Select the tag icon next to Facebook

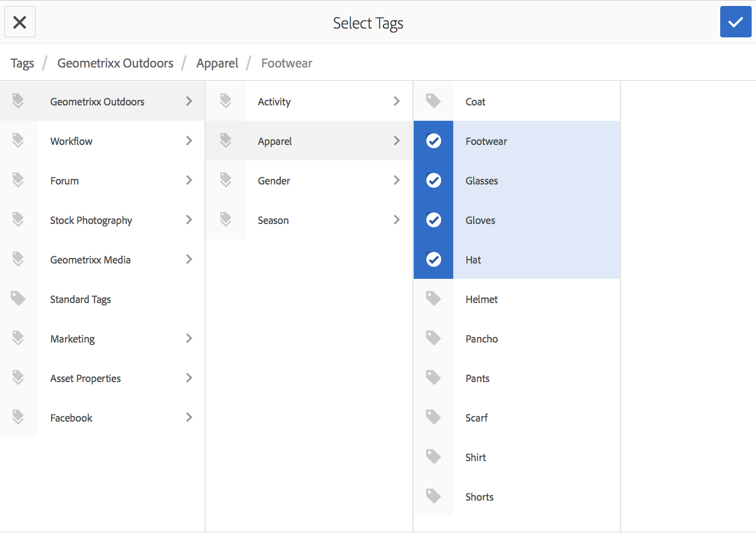click(18, 417)
